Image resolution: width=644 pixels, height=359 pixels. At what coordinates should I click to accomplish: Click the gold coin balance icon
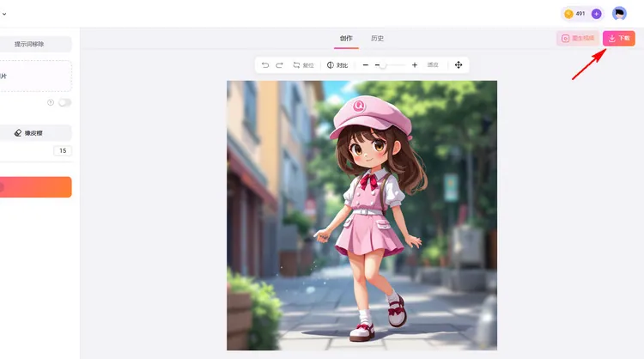click(568, 14)
